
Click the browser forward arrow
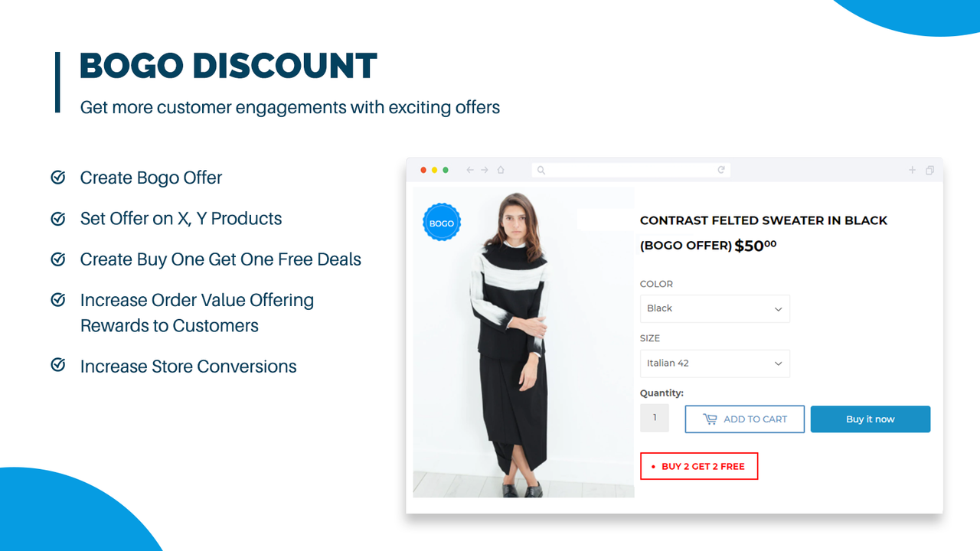[485, 170]
